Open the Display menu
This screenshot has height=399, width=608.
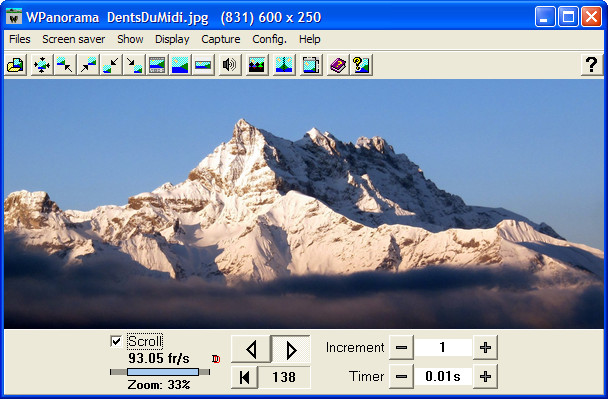coord(172,39)
